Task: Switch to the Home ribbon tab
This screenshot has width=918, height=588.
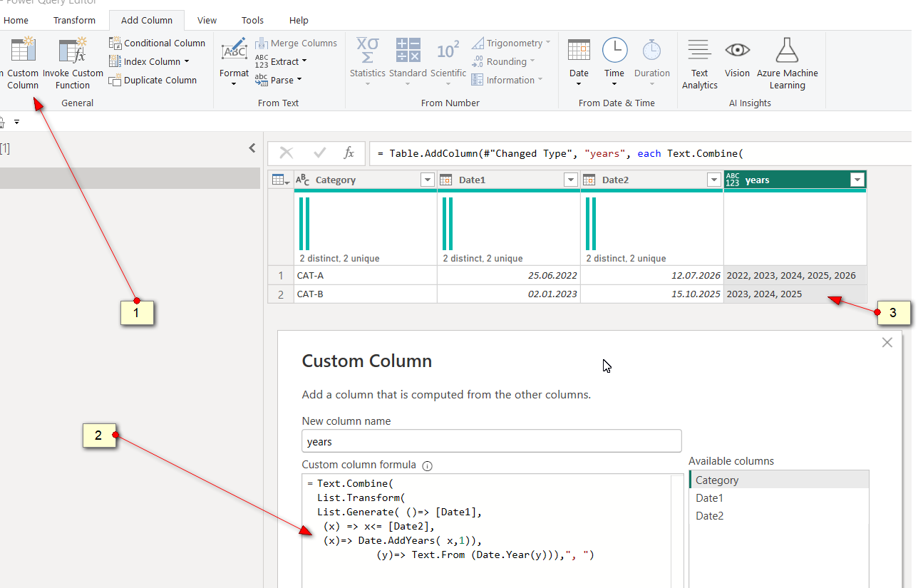Action: [x=16, y=20]
